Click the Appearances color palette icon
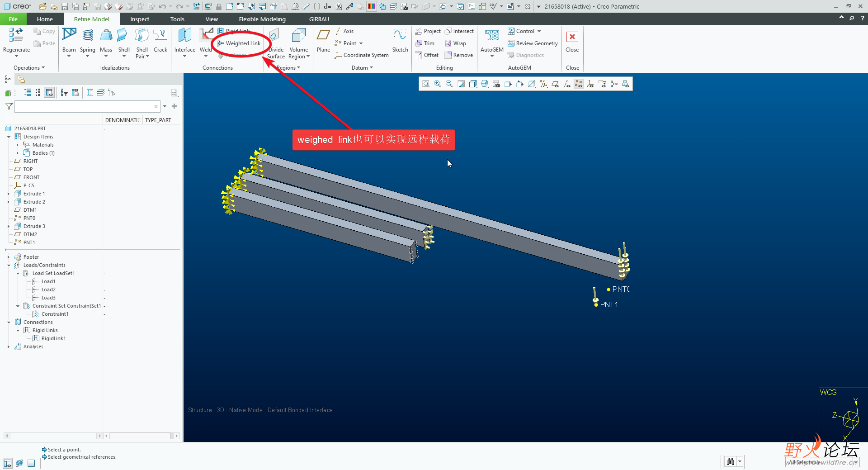 pyautogui.click(x=371, y=6)
